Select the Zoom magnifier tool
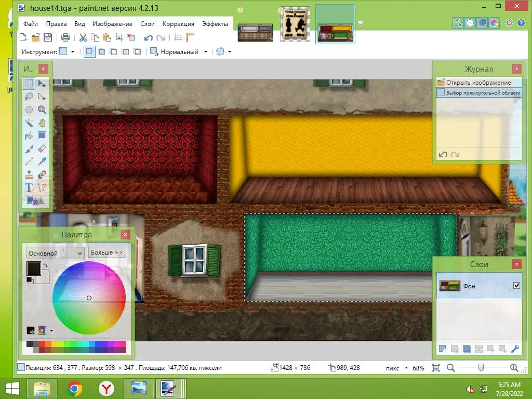 pos(42,109)
